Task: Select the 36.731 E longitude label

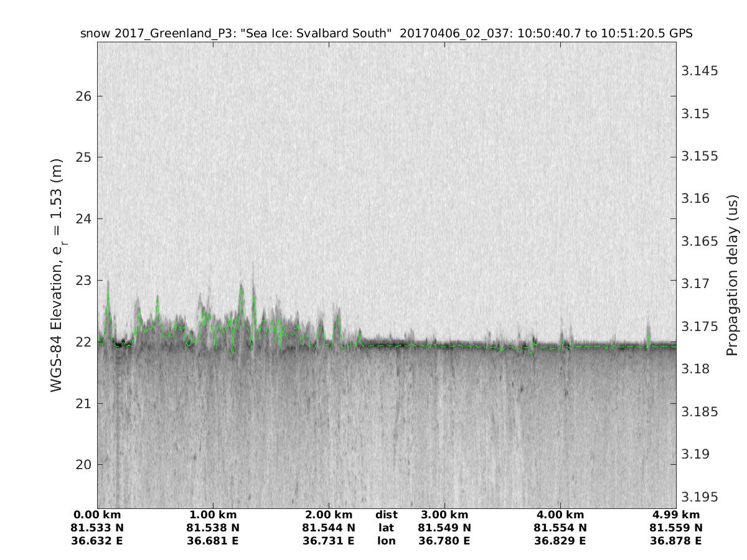Action: (x=329, y=541)
